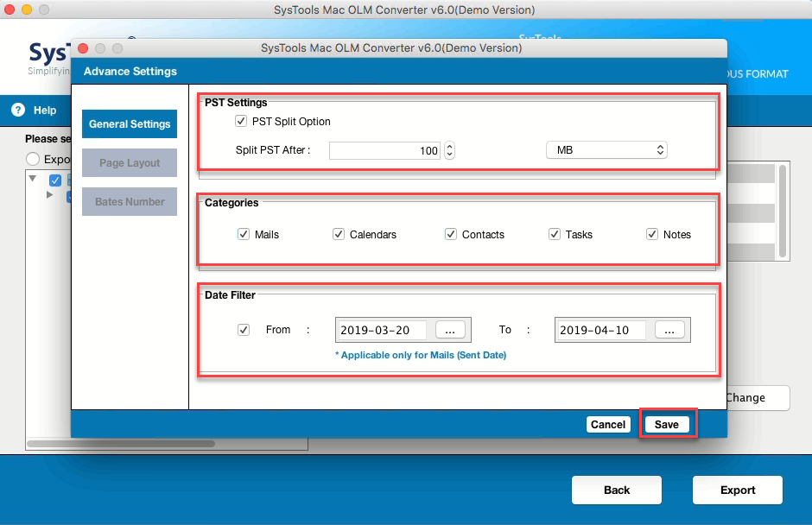Disable the Contacts category checkbox
The image size is (812, 525).
coord(451,234)
